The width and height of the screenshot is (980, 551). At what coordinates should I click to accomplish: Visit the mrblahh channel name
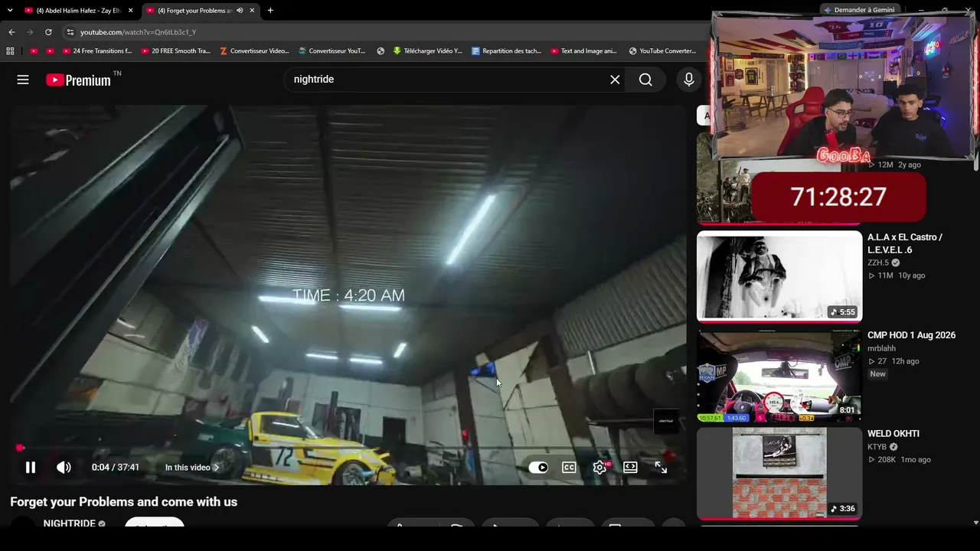881,348
